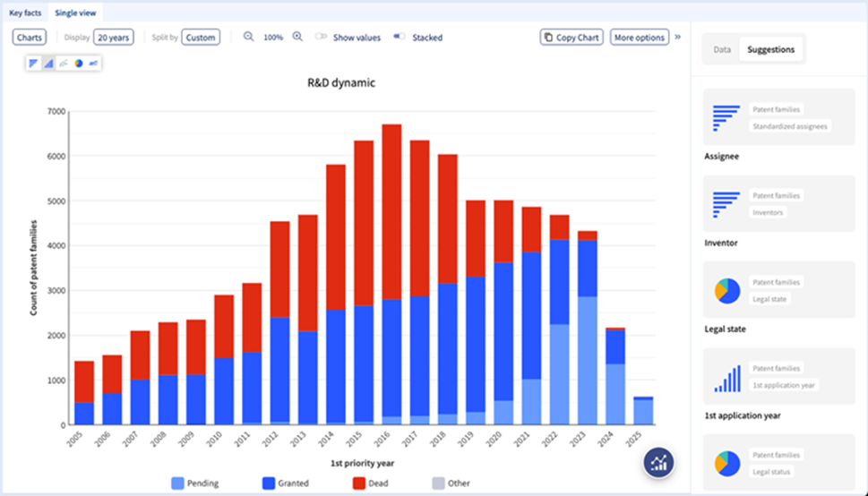Select the horizontal bar chart type icon

pyautogui.click(x=33, y=64)
